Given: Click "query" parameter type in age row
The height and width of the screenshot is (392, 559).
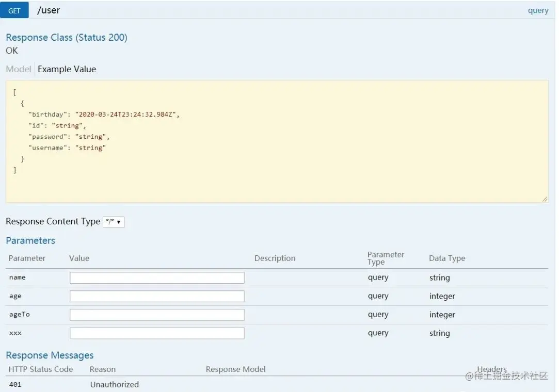Looking at the screenshot, I should pyautogui.click(x=378, y=296).
